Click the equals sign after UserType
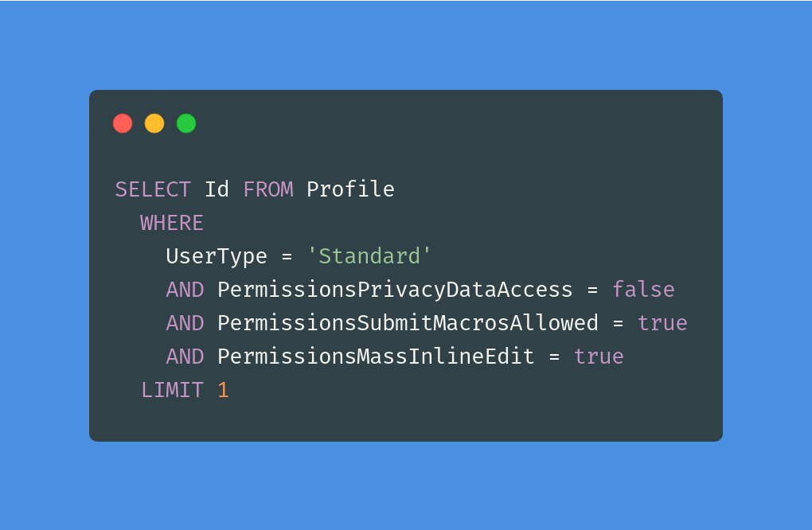 click(x=287, y=256)
